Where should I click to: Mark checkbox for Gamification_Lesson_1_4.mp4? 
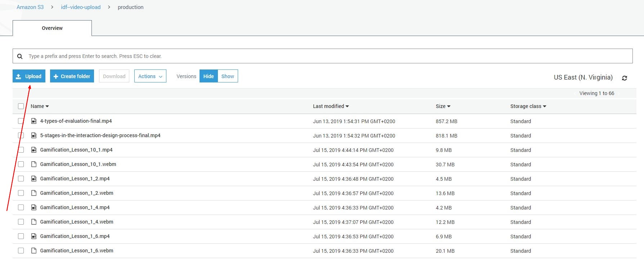(21, 207)
